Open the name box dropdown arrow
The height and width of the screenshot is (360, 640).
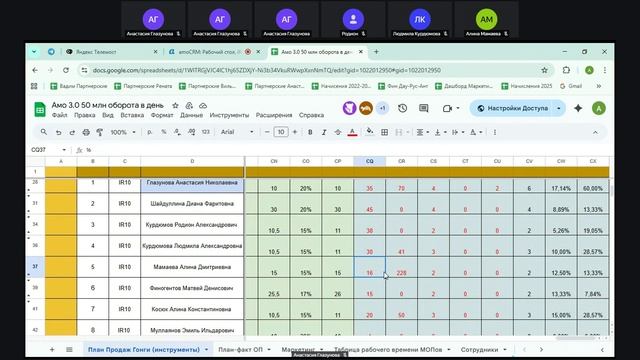point(64,150)
